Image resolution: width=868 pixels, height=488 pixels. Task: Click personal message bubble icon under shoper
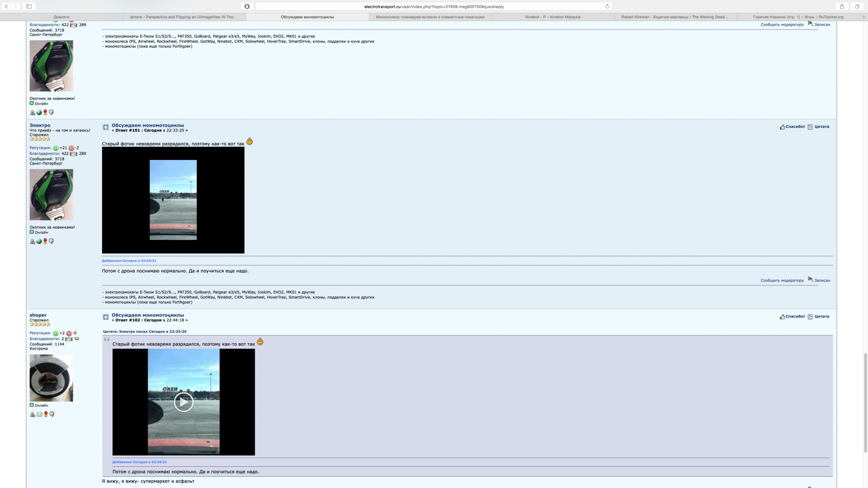tap(52, 415)
